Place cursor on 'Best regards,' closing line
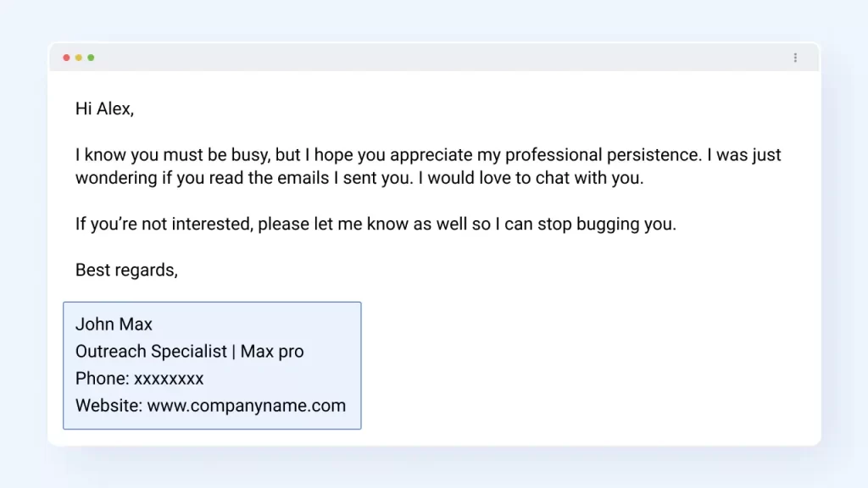868x488 pixels. [x=126, y=270]
